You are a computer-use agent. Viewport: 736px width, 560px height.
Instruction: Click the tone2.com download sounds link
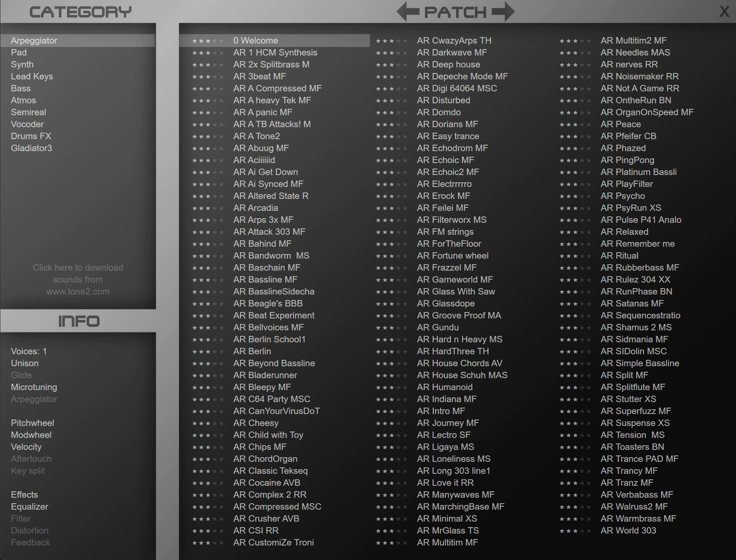coord(78,280)
